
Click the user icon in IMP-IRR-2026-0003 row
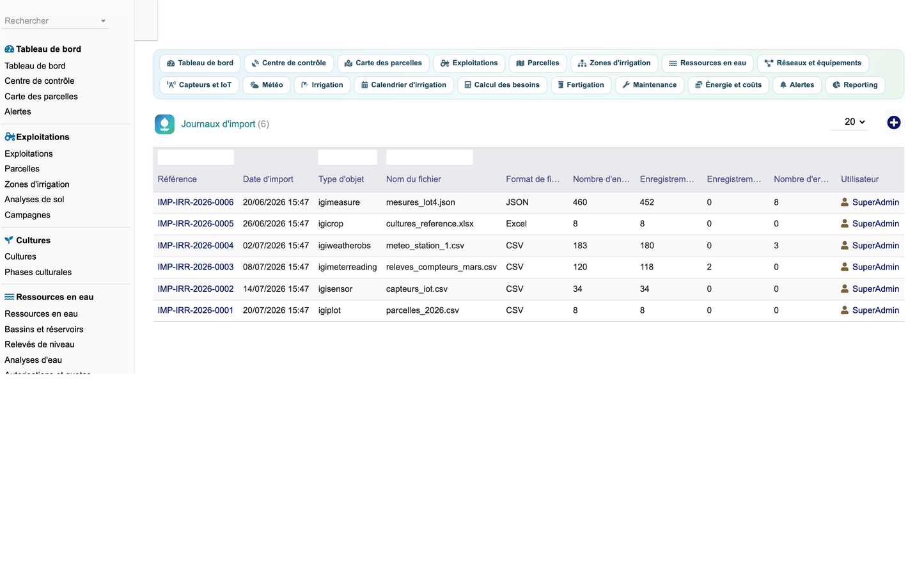point(845,267)
